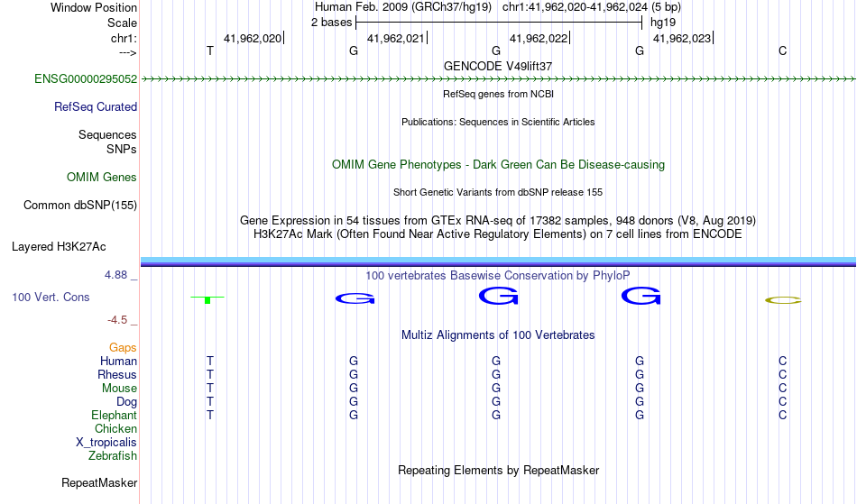The height and width of the screenshot is (504, 857).
Task: Click the Common dbSNP(155) track label
Action: (80, 205)
